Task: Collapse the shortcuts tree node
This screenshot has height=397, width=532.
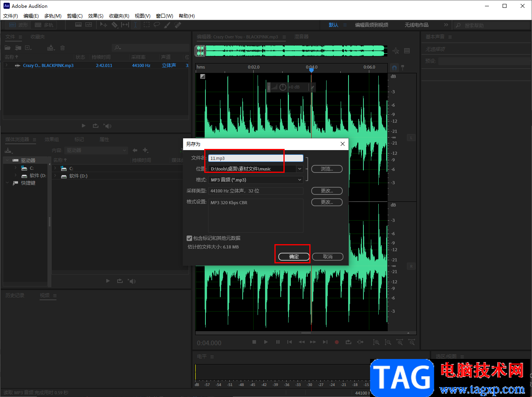Action: [7, 183]
